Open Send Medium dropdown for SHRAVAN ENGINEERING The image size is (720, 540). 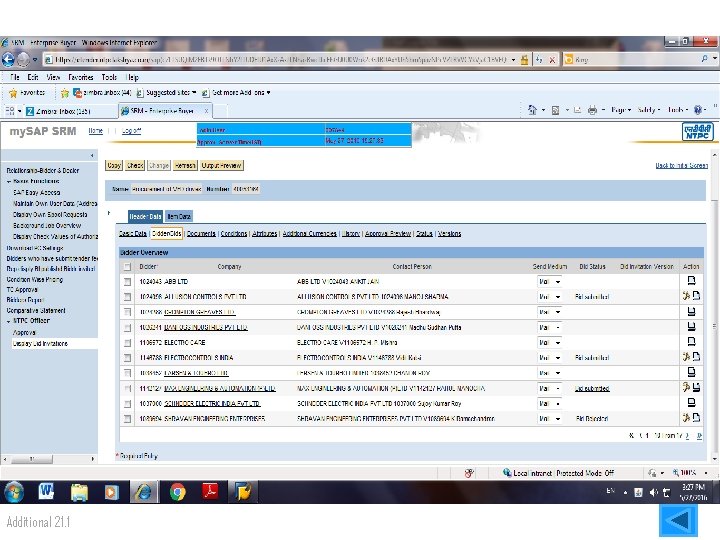point(550,419)
